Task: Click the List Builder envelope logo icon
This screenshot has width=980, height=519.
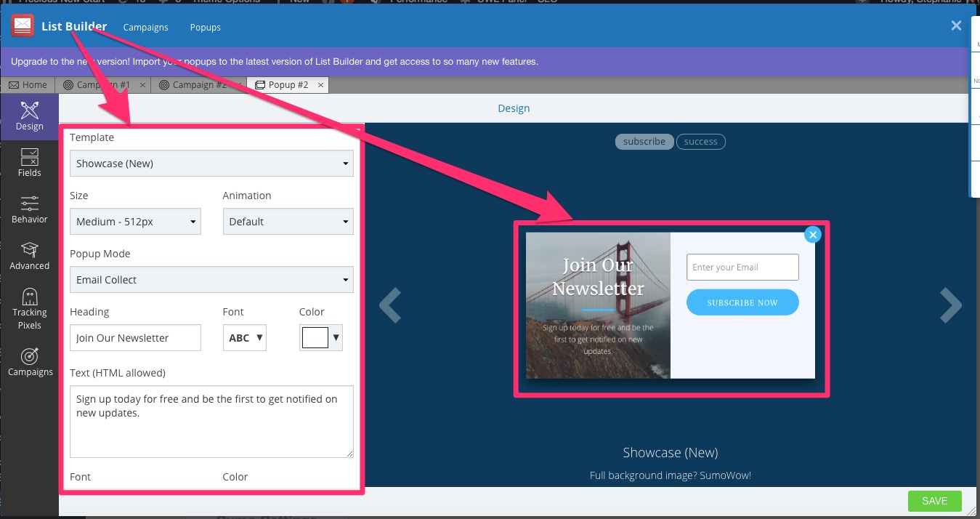Action: pos(23,26)
